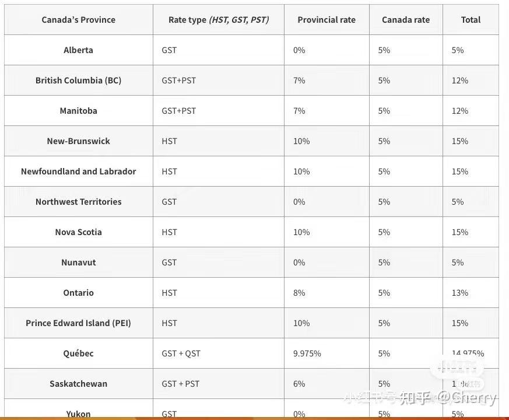Click the Québec province cell
509x420 pixels.
tap(78, 353)
